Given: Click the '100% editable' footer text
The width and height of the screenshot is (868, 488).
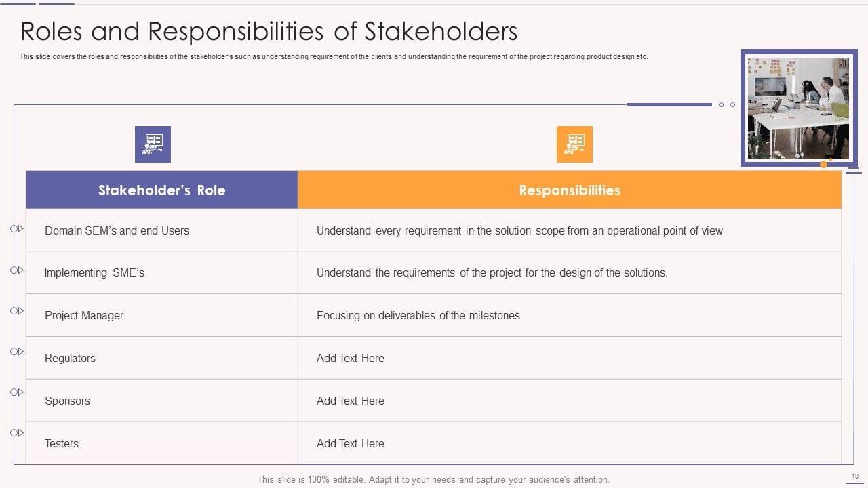Looking at the screenshot, I should 433,479.
